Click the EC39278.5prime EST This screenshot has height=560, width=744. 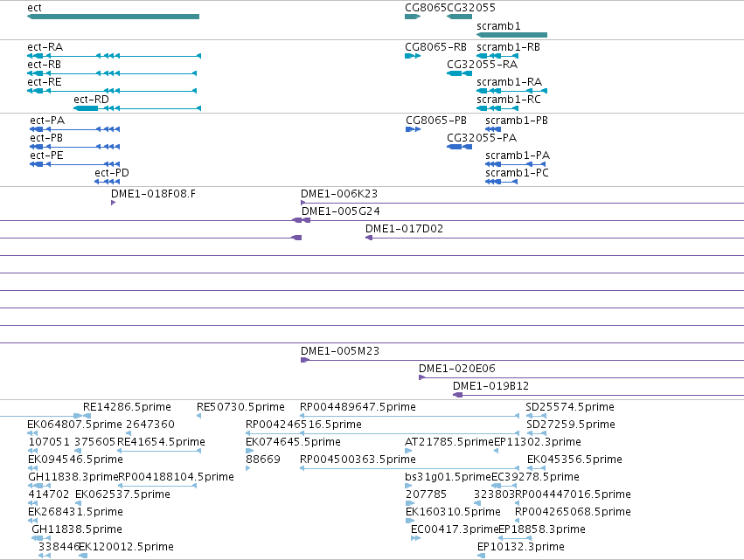coord(504,486)
